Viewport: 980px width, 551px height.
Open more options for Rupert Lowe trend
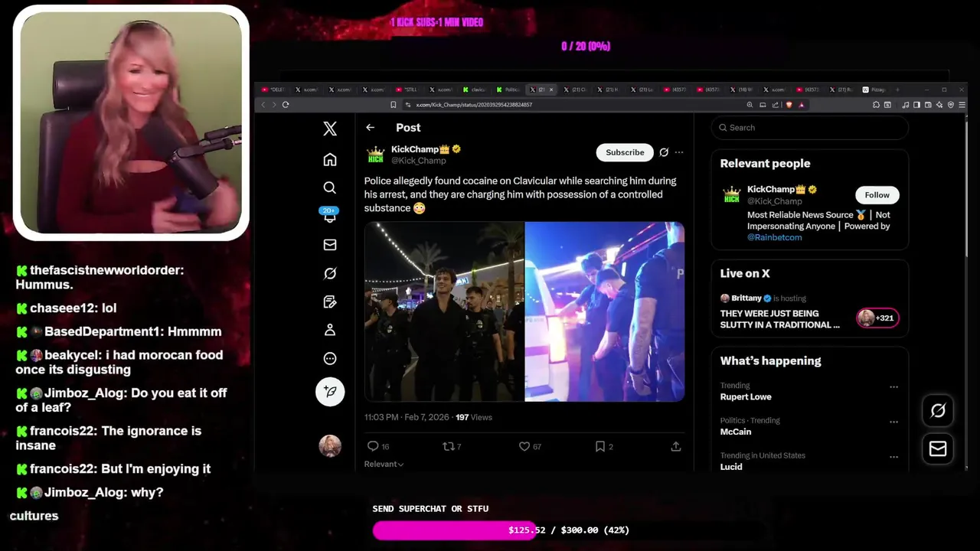893,387
